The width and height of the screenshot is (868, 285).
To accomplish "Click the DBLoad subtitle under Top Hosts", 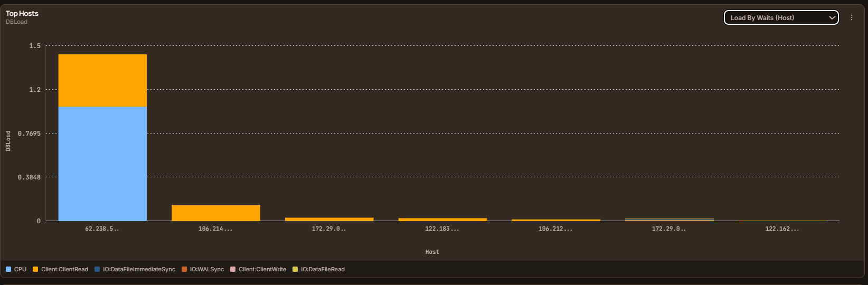I will [16, 22].
